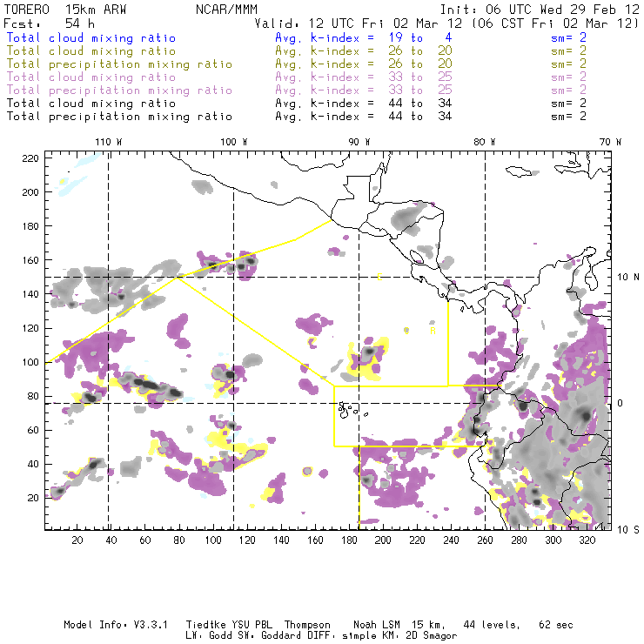Click the "Valid: 12 UTC Fri 02 Mar 12" text
The image size is (644, 644).
(x=359, y=23)
